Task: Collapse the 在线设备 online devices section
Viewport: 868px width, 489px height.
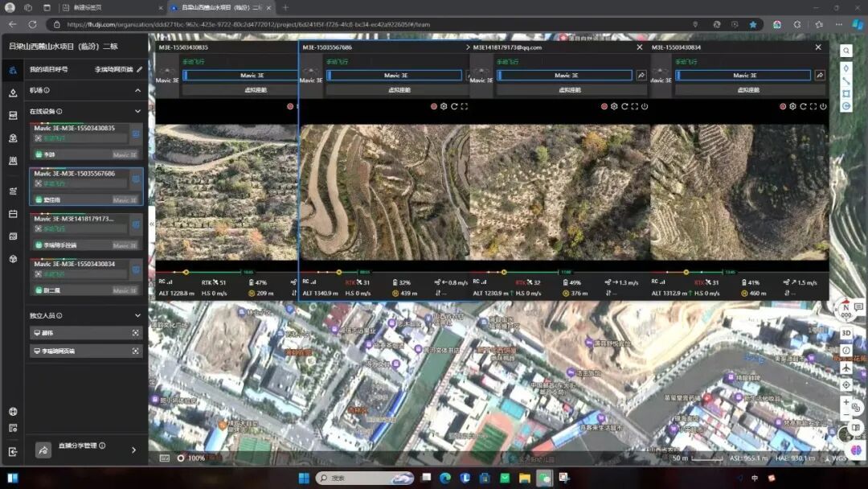Action: (137, 112)
